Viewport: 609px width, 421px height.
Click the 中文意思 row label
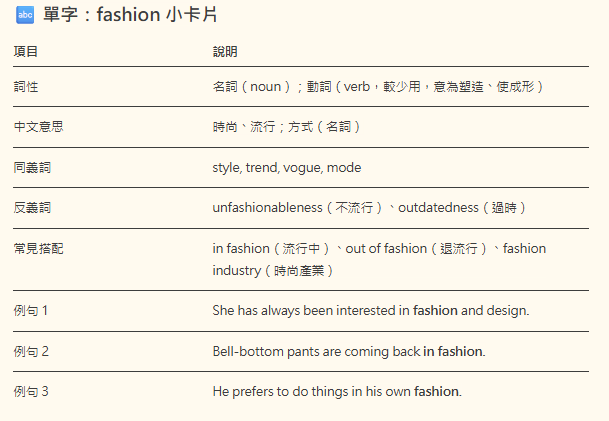tap(38, 127)
